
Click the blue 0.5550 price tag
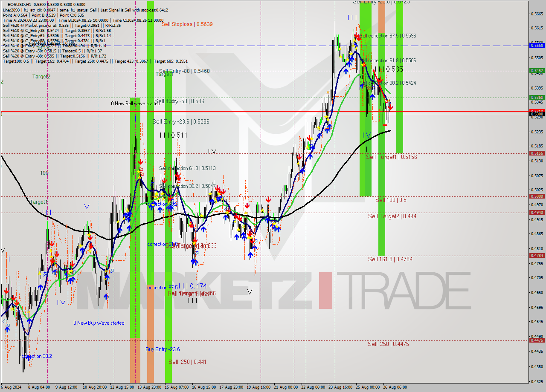pyautogui.click(x=537, y=45)
